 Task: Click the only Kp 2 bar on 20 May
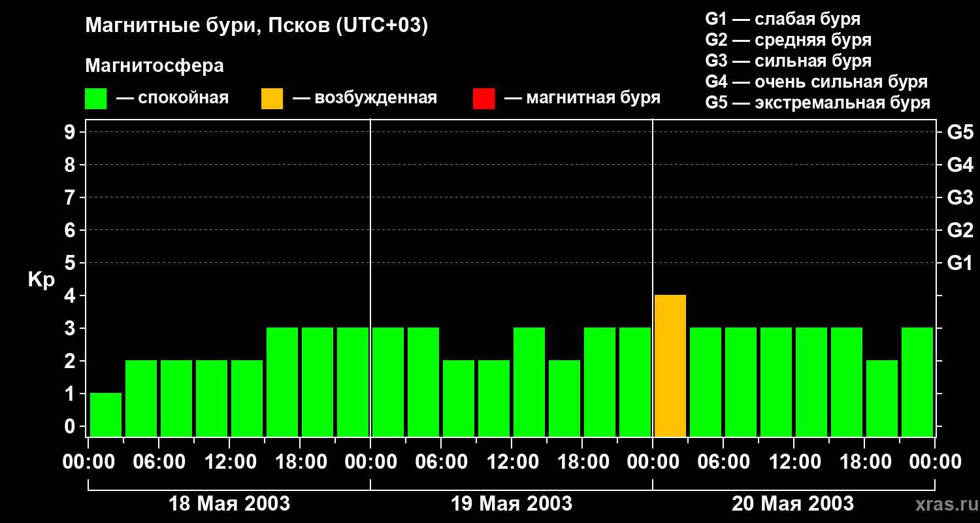click(x=882, y=398)
